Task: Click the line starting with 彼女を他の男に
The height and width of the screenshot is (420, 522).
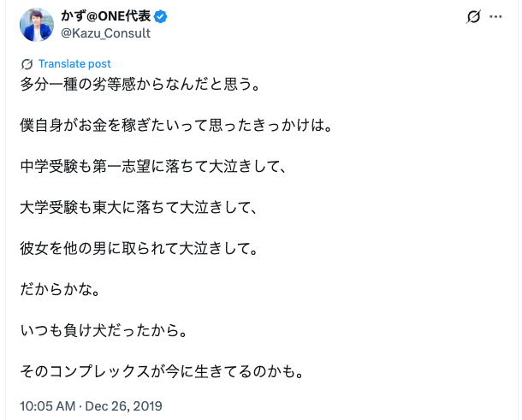Action: [x=138, y=249]
